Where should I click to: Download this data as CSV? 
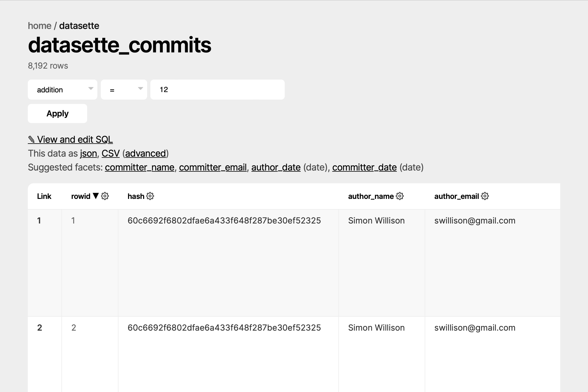(111, 153)
